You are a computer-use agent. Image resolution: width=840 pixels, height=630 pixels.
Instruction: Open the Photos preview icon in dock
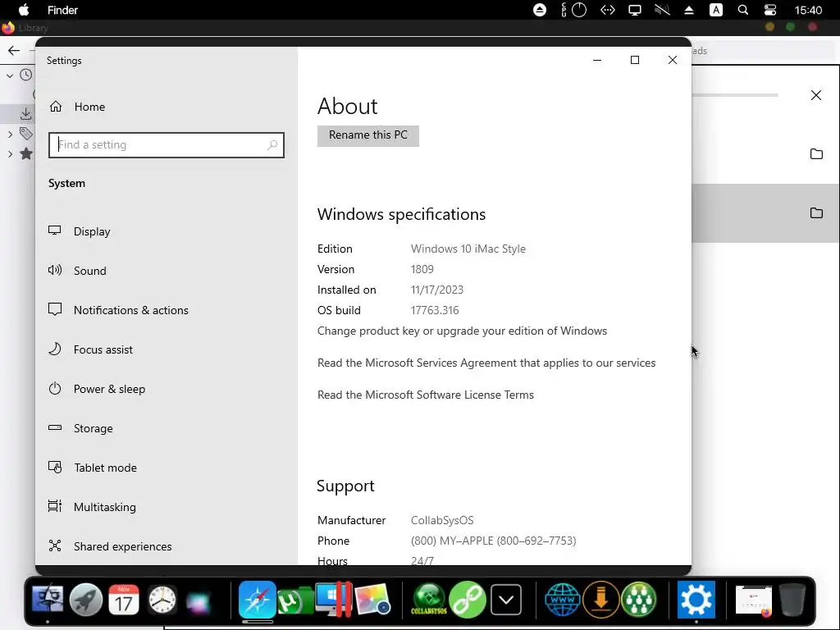372,600
